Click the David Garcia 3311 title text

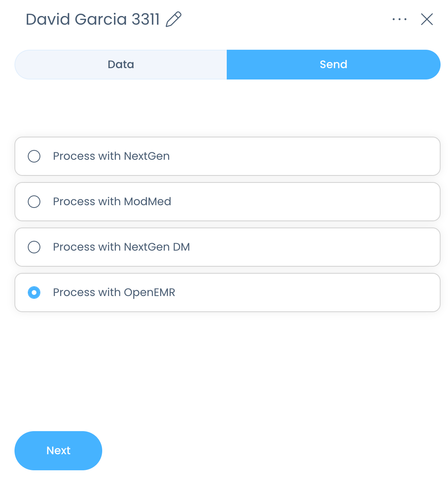(92, 19)
